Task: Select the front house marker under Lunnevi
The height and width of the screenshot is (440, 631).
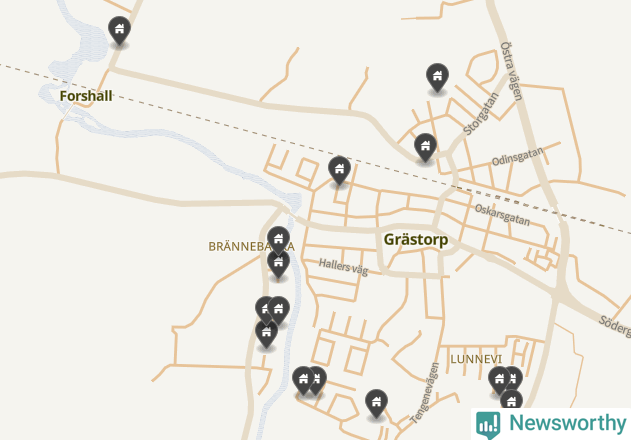Action: (499, 380)
